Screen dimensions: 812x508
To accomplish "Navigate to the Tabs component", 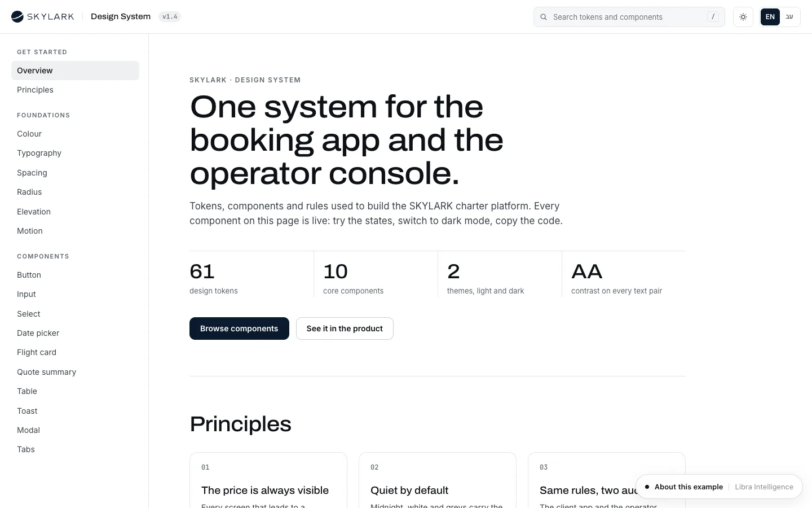I will click(x=75, y=449).
